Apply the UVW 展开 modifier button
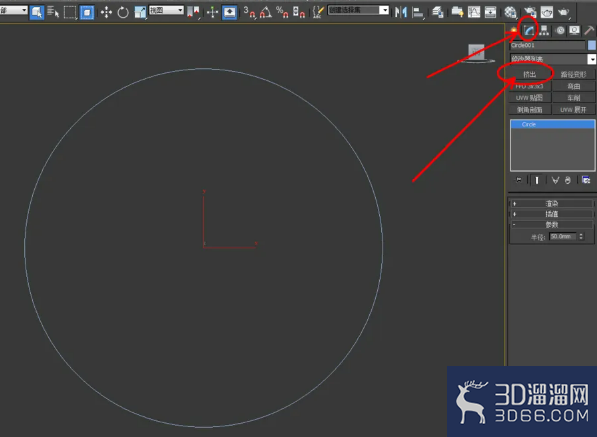 point(573,110)
